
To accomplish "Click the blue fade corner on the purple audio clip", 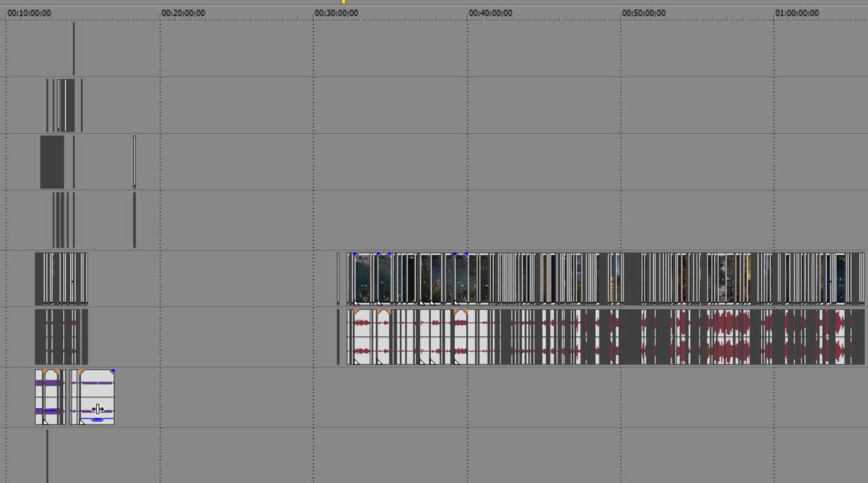I will [112, 372].
